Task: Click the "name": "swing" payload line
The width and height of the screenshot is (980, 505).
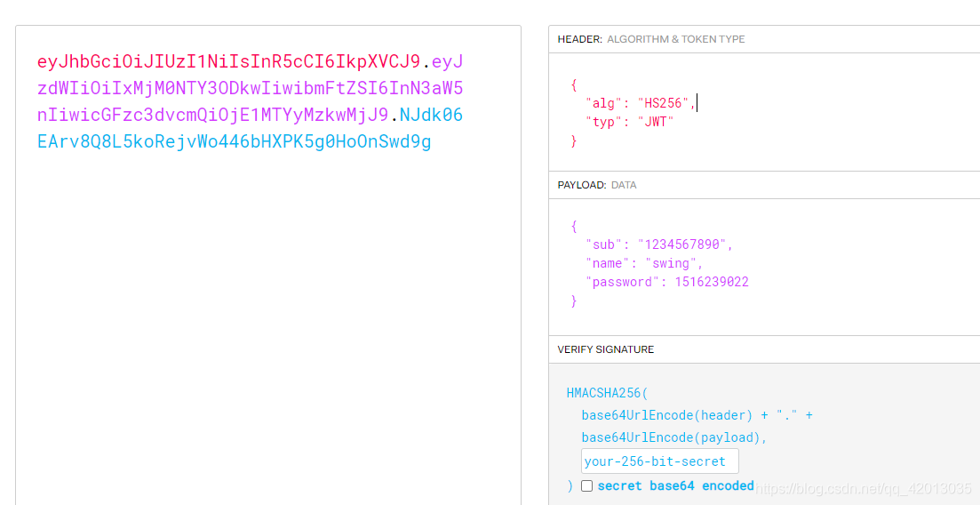Action: (644, 263)
